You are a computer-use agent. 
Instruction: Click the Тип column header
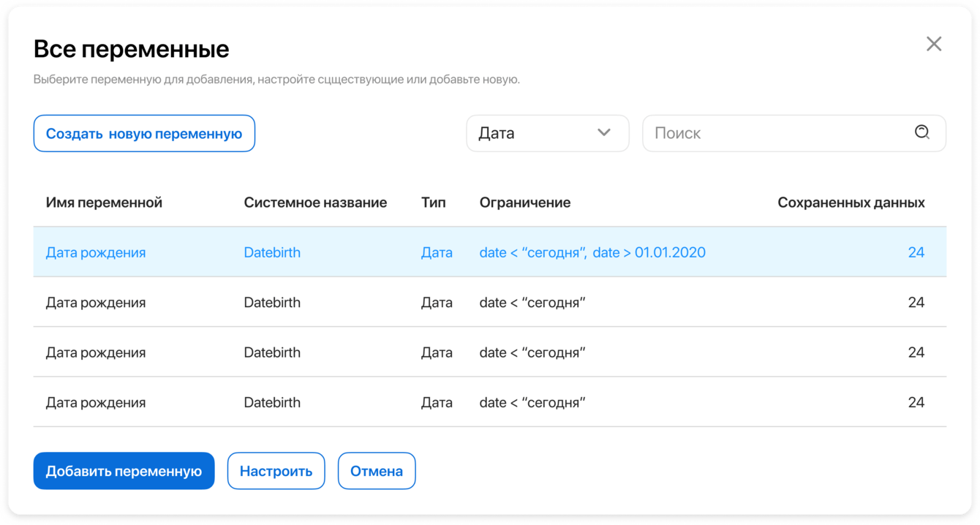coord(433,203)
